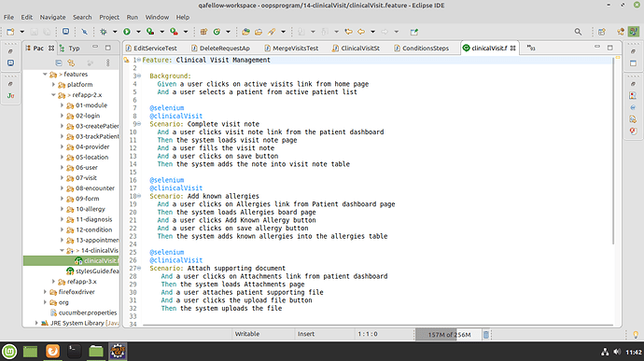Viewport: 644px width, 361px height.
Task: Select cucumber.properties file in the tree
Action: coord(83,312)
